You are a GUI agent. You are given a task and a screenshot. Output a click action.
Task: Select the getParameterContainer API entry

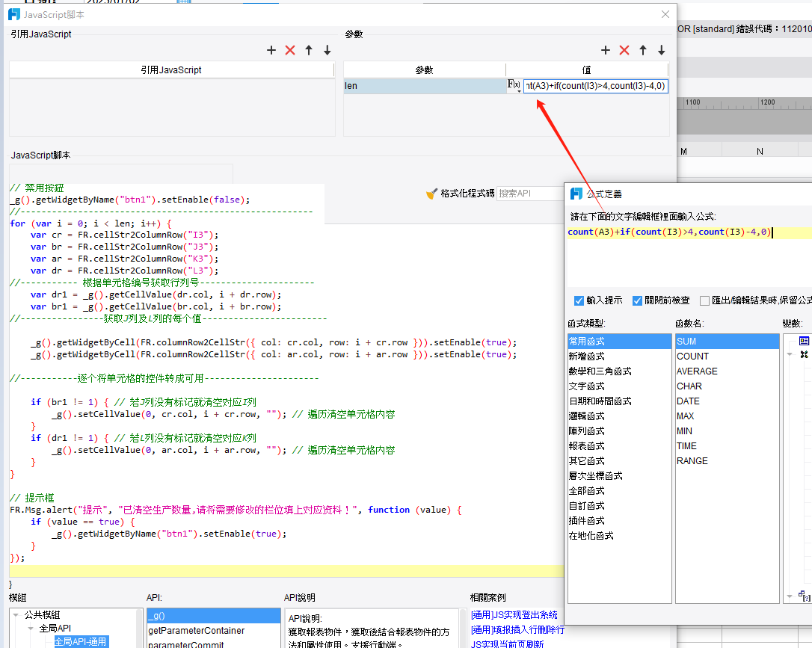tap(213, 630)
